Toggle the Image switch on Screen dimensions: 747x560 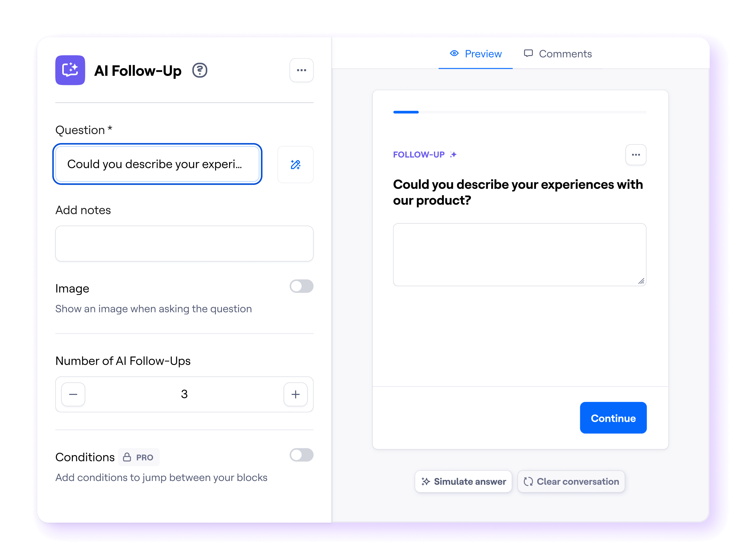coord(302,286)
